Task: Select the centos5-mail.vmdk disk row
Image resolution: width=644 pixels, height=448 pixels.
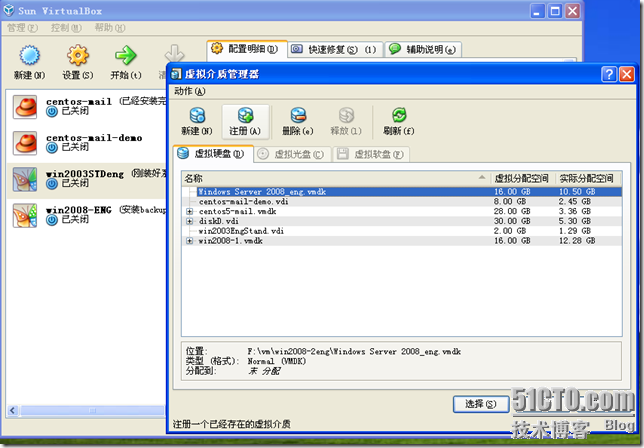Action: pos(402,211)
